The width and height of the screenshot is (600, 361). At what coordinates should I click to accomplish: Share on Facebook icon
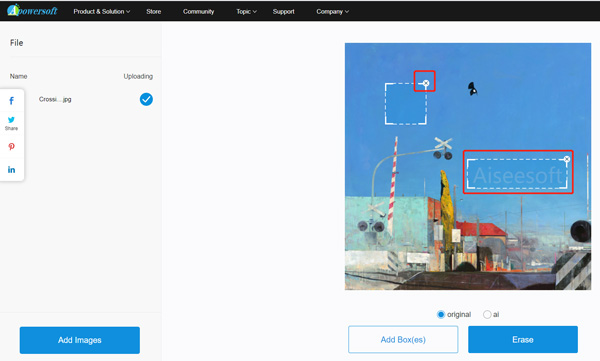(x=11, y=101)
